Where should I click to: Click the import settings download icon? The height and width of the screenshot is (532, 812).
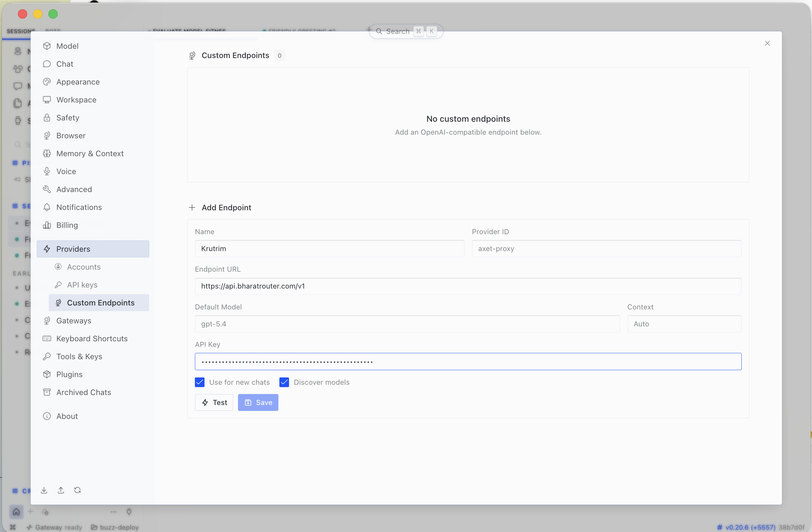tap(44, 490)
